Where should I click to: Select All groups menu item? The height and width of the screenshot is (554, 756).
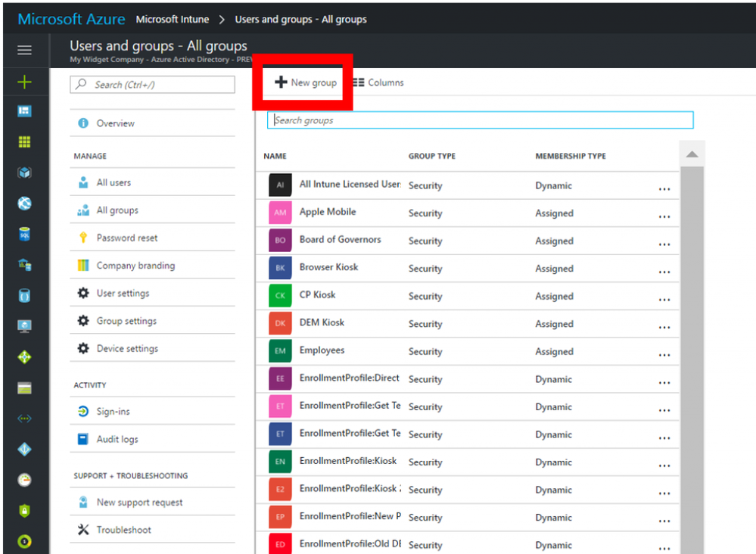(152, 210)
